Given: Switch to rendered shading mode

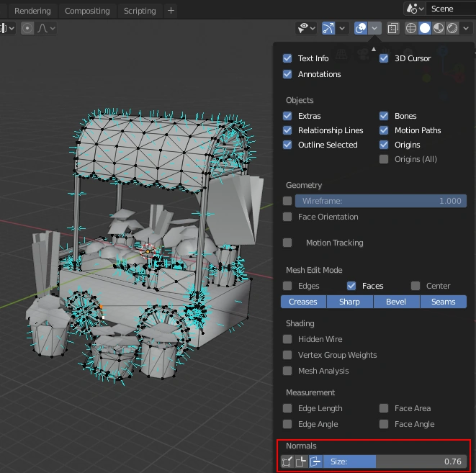Looking at the screenshot, I should pyautogui.click(x=452, y=28).
